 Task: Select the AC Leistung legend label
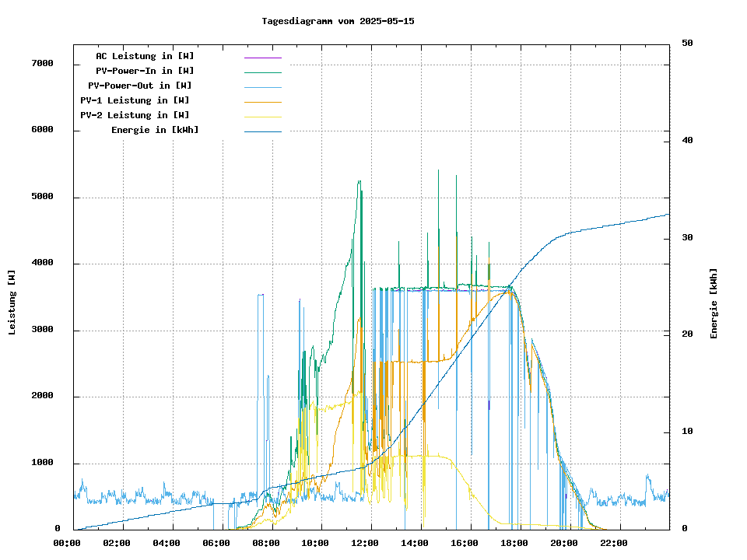point(145,56)
